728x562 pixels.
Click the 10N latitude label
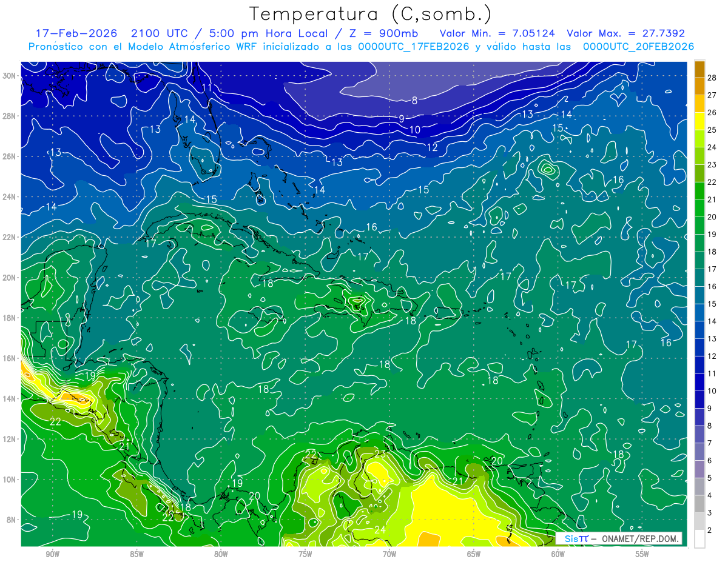9,479
